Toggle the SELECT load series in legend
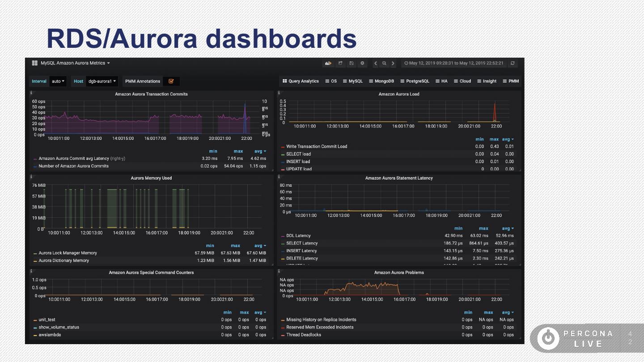 [298, 154]
